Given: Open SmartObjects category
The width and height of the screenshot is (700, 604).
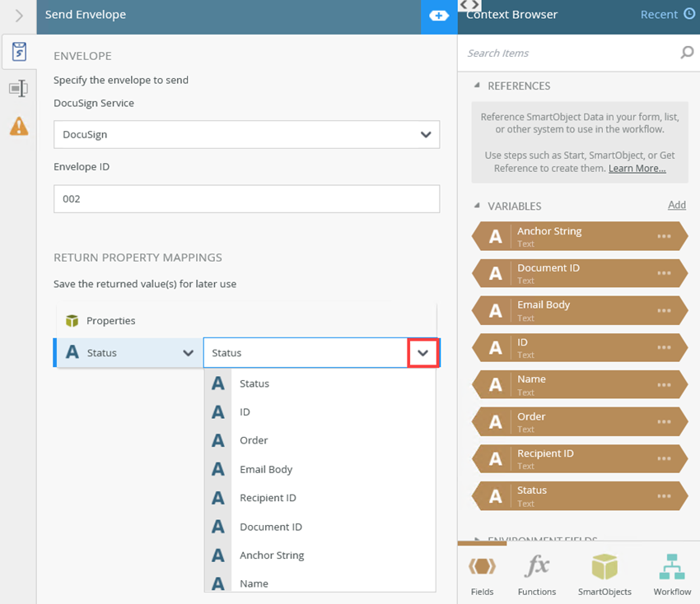Looking at the screenshot, I should click(x=604, y=574).
